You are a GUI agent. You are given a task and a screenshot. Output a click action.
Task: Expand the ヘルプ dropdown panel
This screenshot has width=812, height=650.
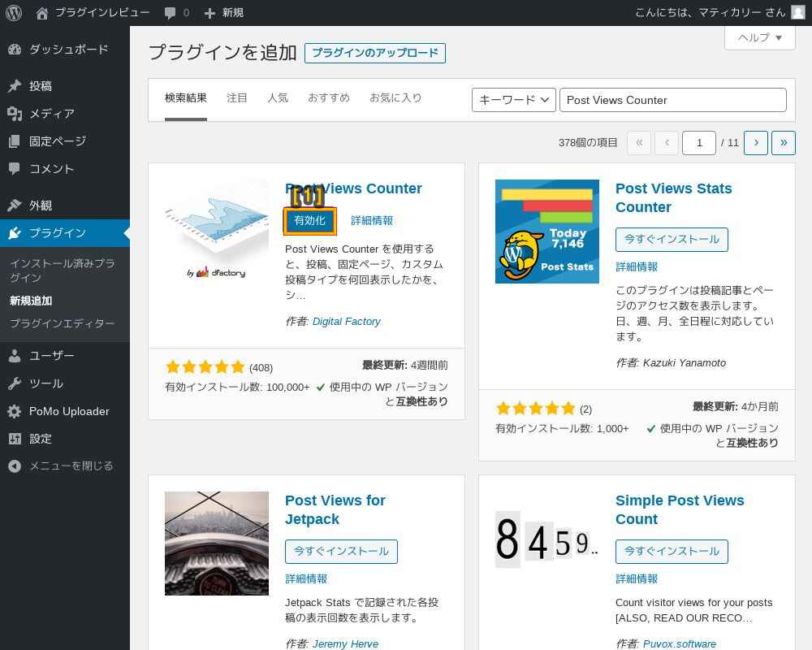point(760,38)
